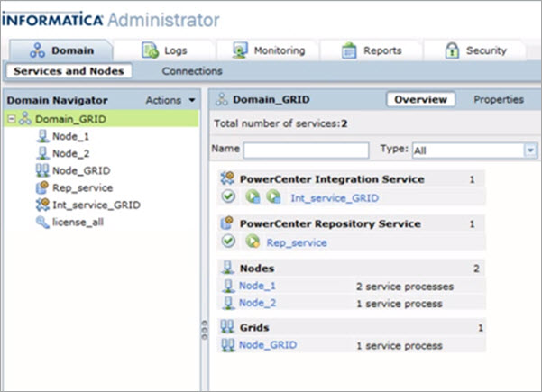Image resolution: width=542 pixels, height=392 pixels.
Task: Click the Monitoring tab icon
Action: coord(240,50)
